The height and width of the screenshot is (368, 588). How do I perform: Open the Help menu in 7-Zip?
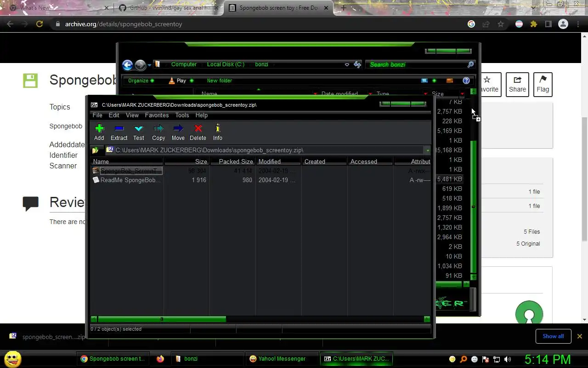202,115
